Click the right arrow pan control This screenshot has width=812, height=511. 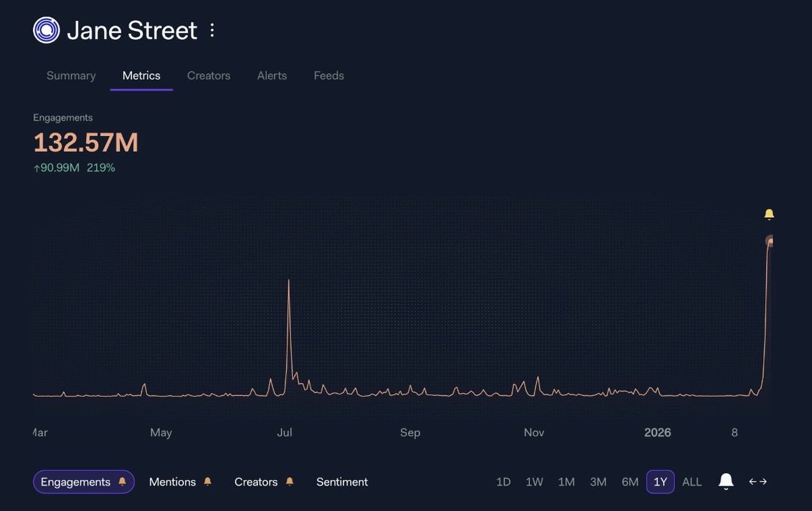coord(763,482)
